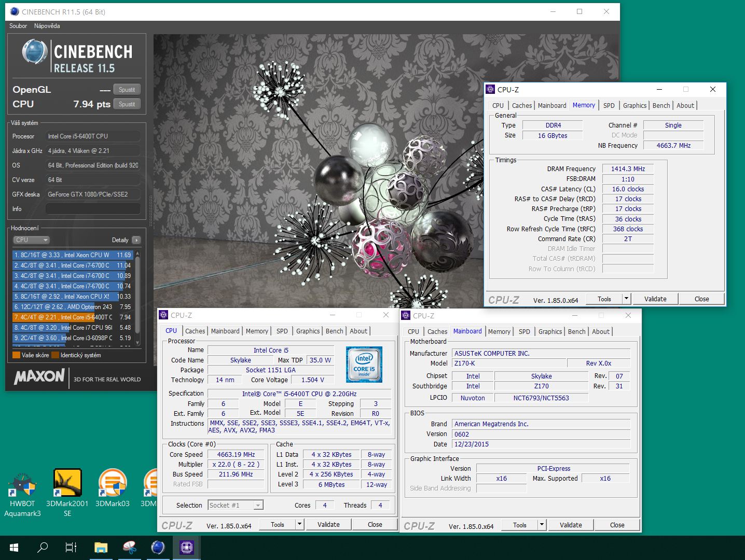Click CPU-Z Memory window title icon

[x=490, y=89]
